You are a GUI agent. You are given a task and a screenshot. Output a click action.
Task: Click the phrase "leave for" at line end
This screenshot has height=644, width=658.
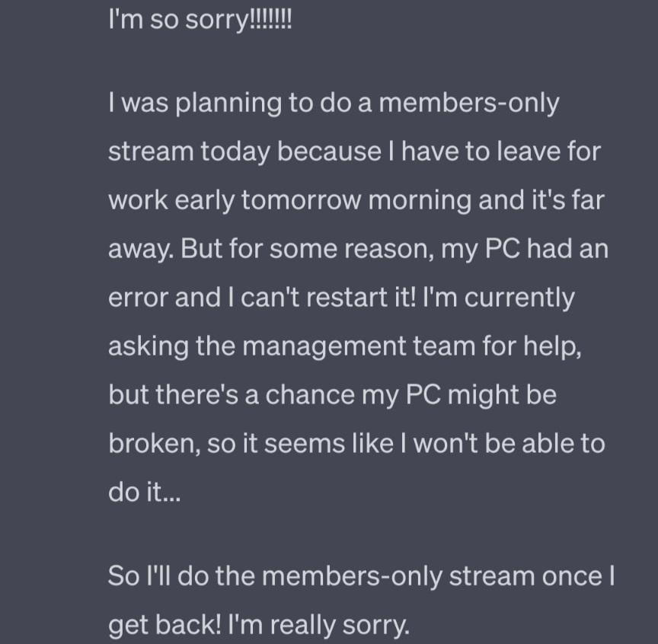pos(549,151)
